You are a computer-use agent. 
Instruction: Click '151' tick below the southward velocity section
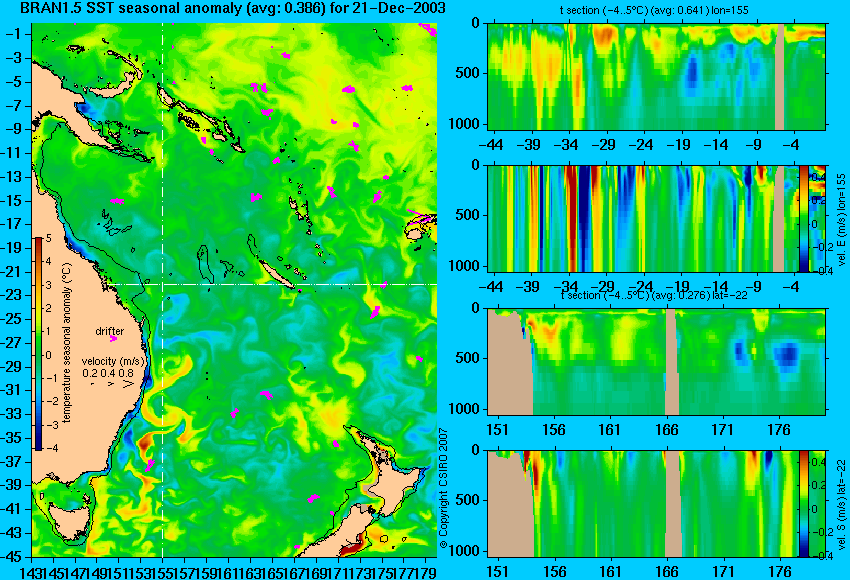(x=497, y=572)
